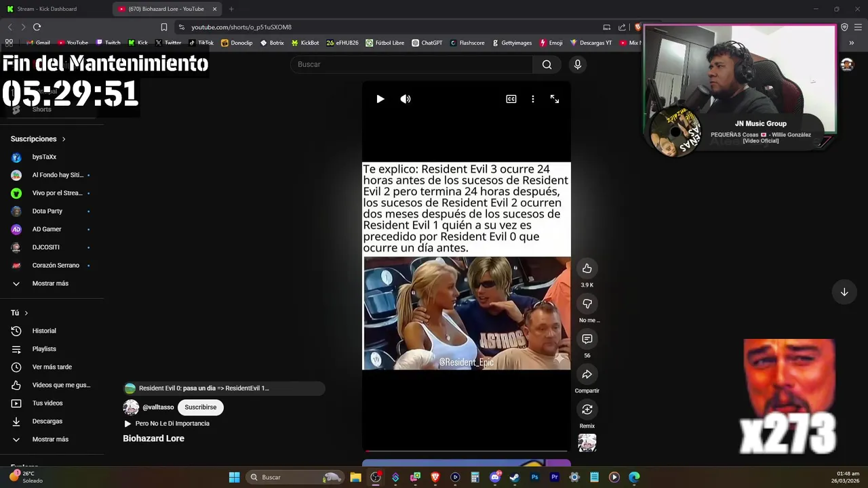Expand the Suscripciones section chevron

point(64,139)
